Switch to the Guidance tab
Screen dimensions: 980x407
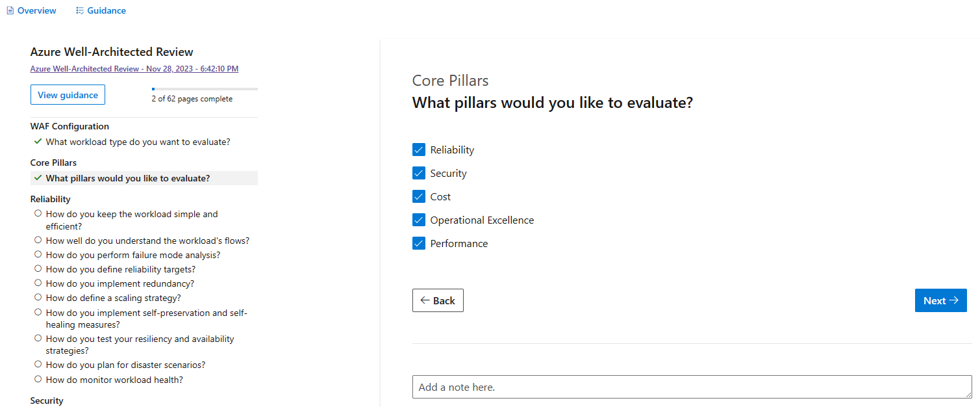click(107, 10)
